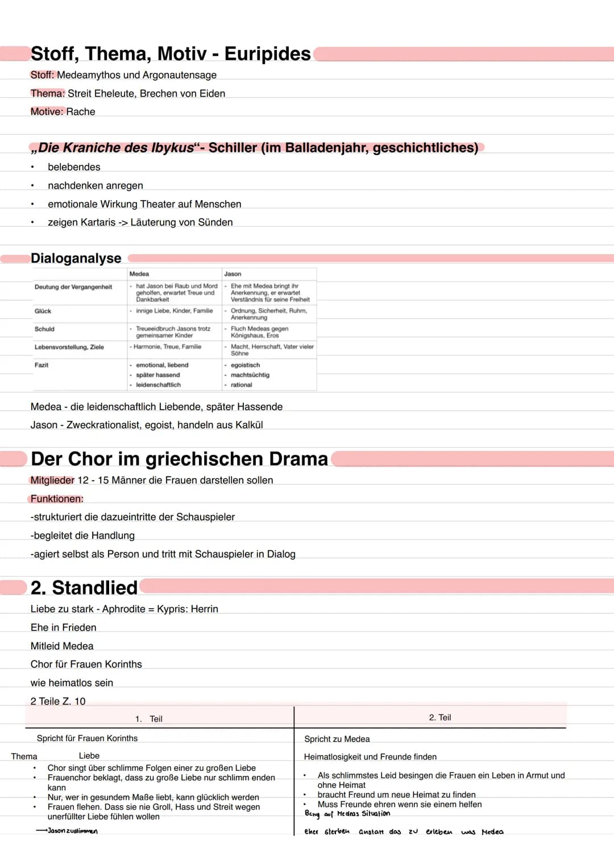Image resolution: width=614 pixels, height=868 pixels.
Task: Click cell 'Treueeidbruch Jasons trotz gemeinsamer Kinder'
Action: [x=173, y=332]
